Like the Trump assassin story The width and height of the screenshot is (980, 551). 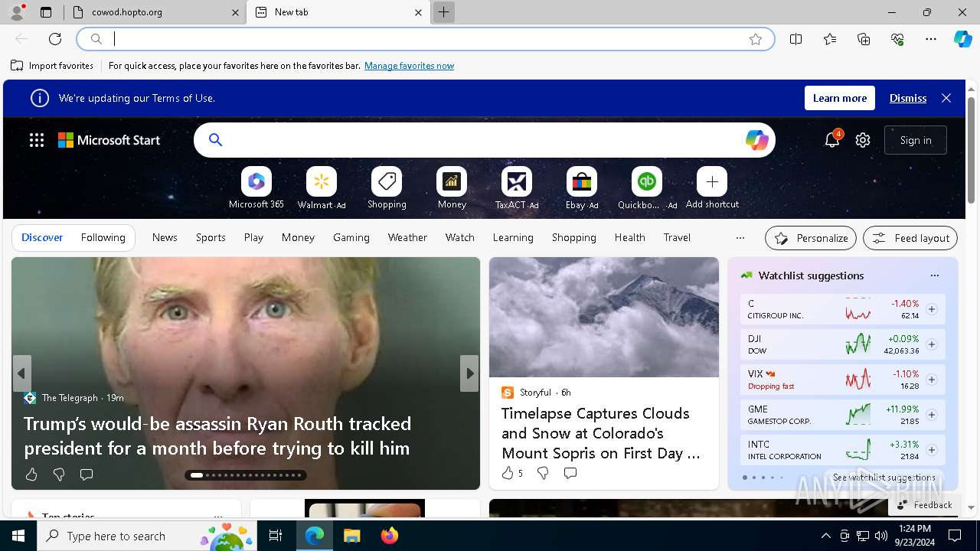(x=31, y=474)
